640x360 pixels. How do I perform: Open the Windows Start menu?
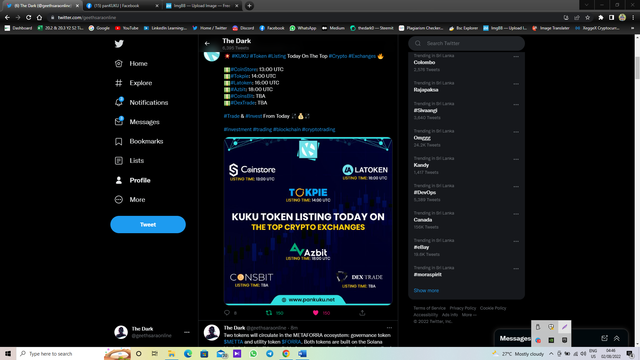click(x=8, y=353)
